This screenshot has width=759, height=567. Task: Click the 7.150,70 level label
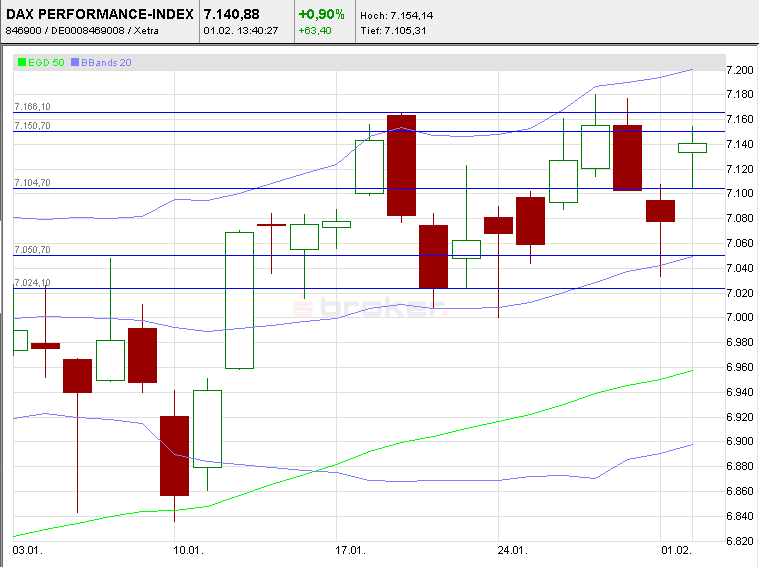(x=32, y=126)
